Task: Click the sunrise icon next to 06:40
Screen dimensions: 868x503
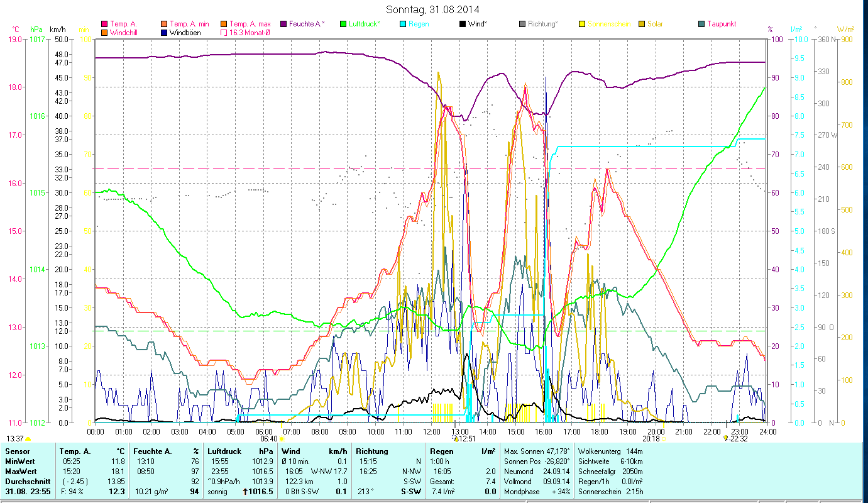Action: pos(282,439)
